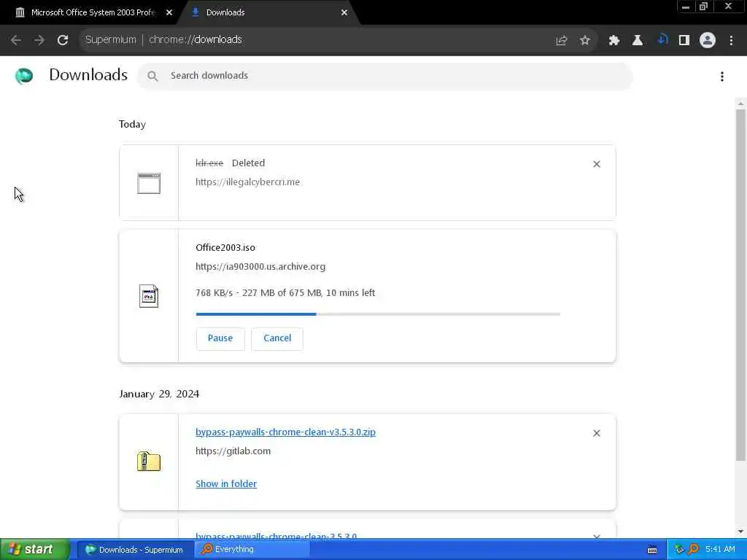Open the flask experiments icon

(638, 41)
